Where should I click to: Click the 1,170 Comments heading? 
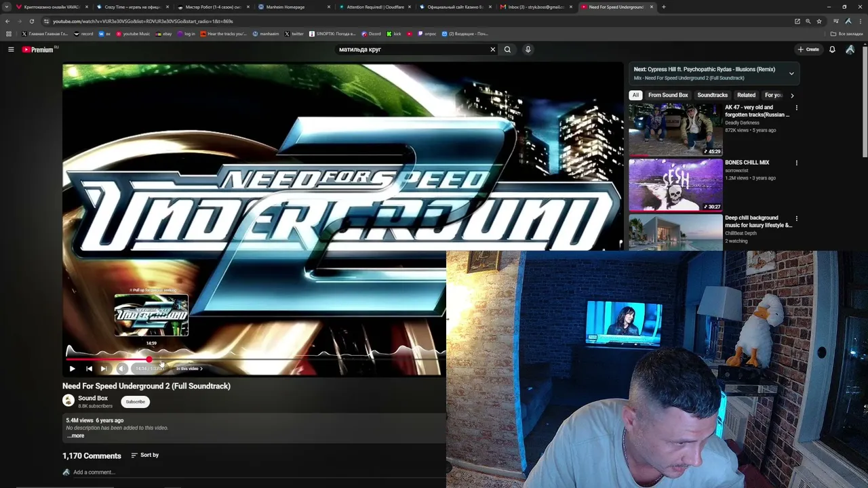tap(92, 456)
